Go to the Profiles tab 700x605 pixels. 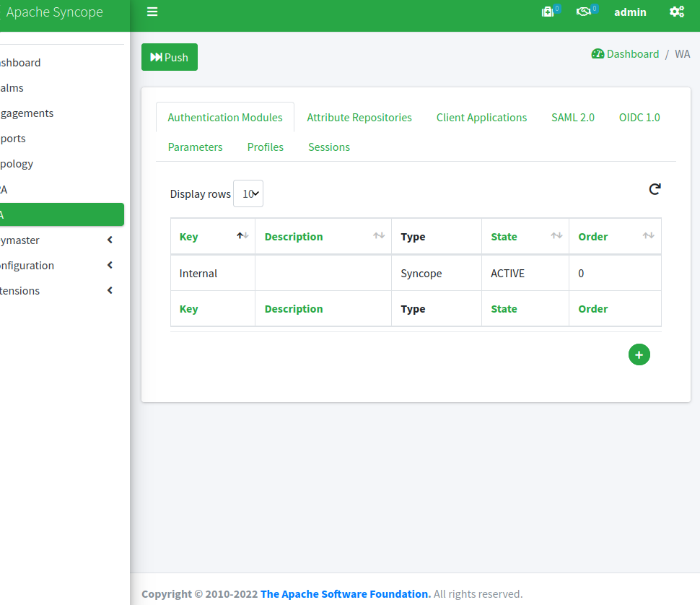[265, 147]
